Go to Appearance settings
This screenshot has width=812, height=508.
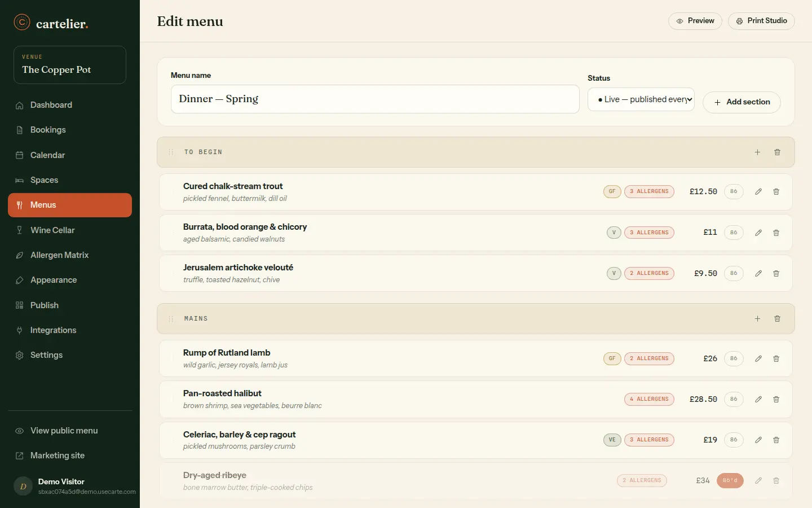(x=70, y=280)
